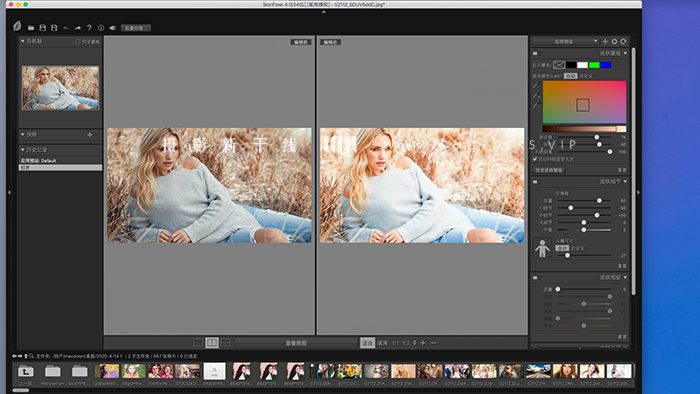Viewport: 700px width, 394px height.
Task: Click the SkinFiner feather logo icon
Action: 17,26
